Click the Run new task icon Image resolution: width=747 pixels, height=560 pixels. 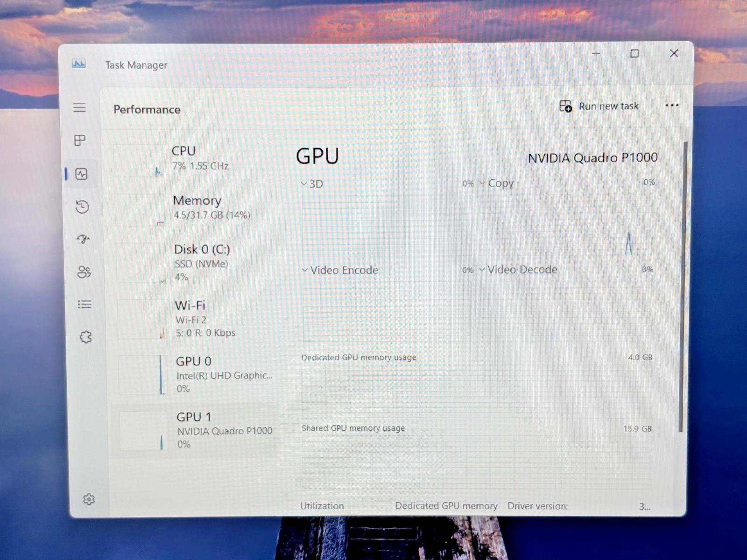click(x=565, y=106)
